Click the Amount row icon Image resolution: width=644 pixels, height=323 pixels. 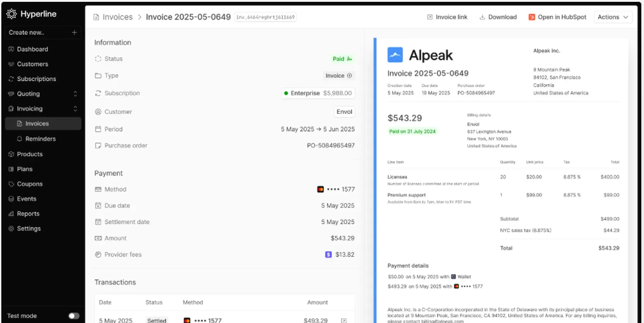98,238
